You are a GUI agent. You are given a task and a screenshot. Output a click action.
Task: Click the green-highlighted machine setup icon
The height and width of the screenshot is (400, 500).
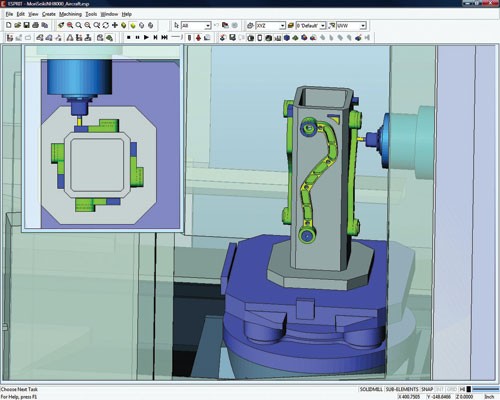click(109, 38)
